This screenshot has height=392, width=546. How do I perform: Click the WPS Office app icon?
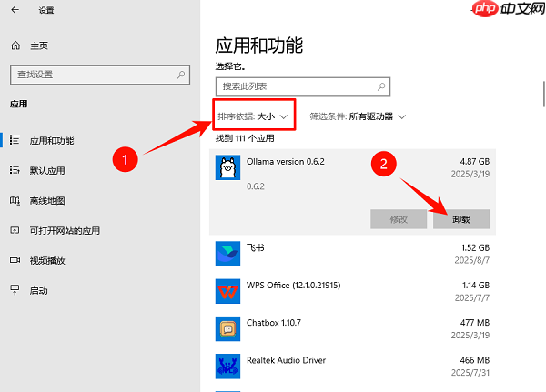(x=227, y=291)
